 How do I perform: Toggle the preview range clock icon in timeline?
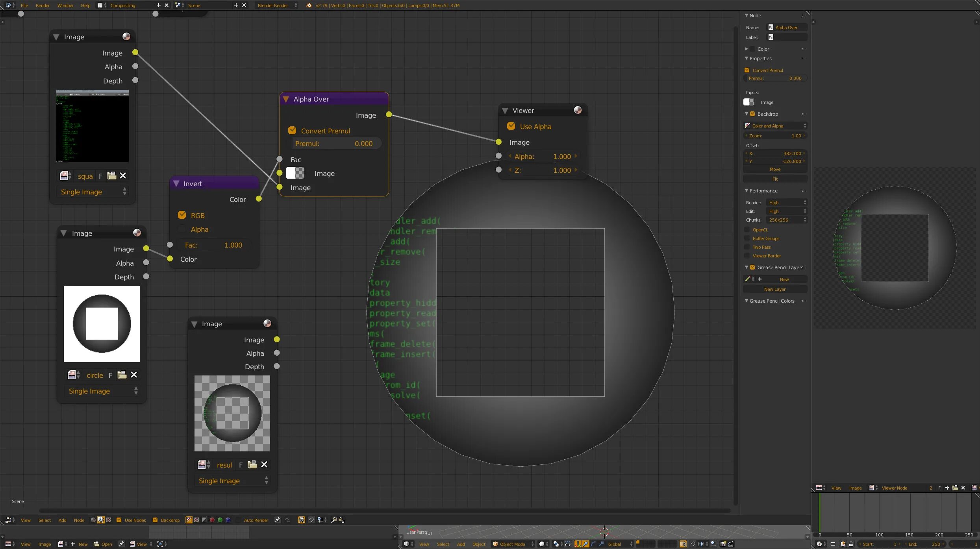point(843,544)
